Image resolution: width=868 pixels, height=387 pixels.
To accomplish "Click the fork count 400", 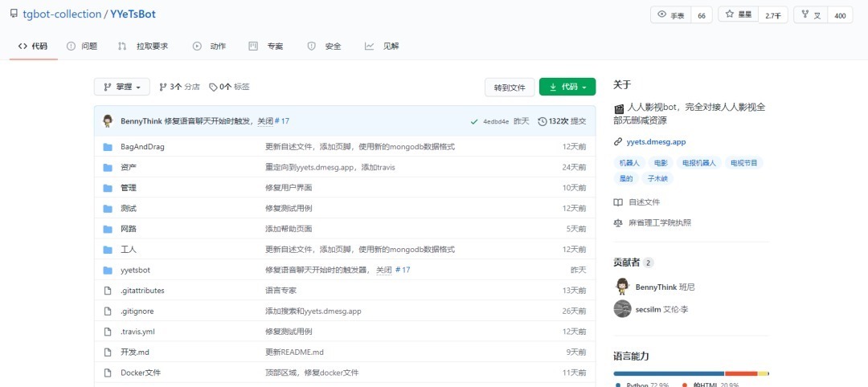I will 840,15.
